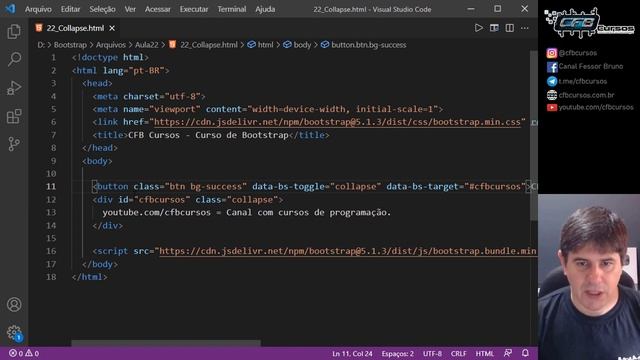Expand the Arquivos breadcrumb folder
This screenshot has width=640, height=360.
click(111, 45)
